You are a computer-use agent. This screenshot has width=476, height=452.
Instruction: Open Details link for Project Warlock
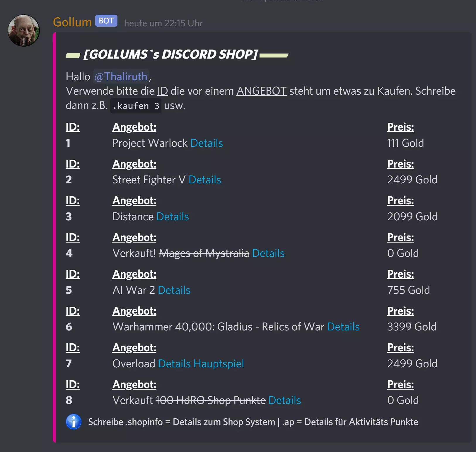coord(207,143)
